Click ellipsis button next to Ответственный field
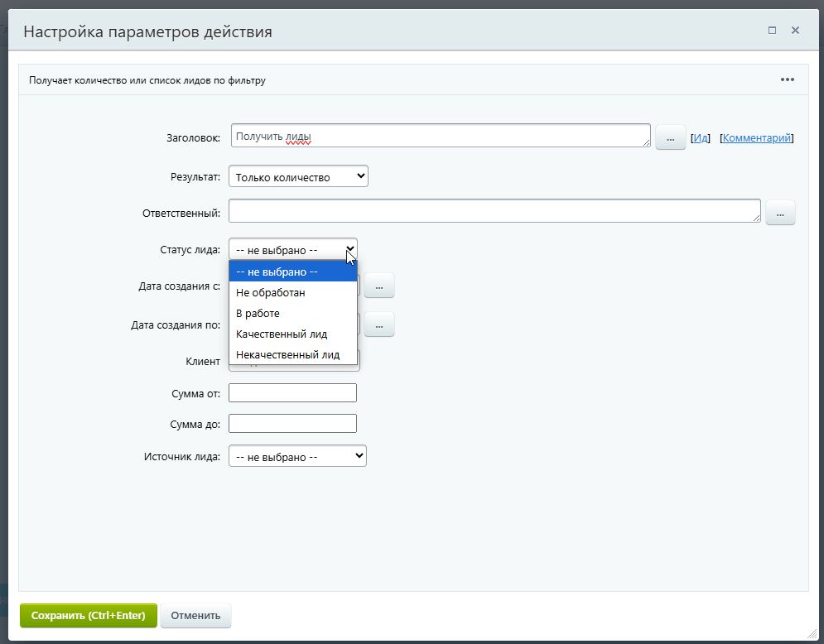This screenshot has width=824, height=644. 780,213
